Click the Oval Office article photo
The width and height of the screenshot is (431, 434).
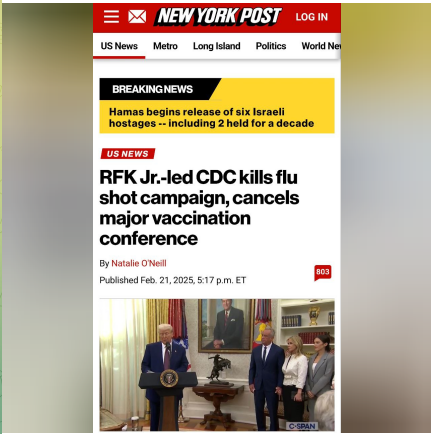tap(217, 365)
